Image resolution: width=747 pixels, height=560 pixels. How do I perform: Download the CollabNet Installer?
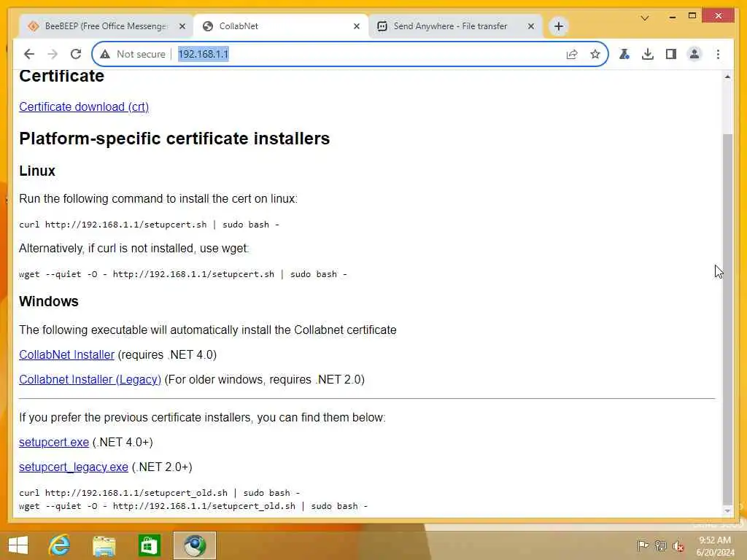click(66, 355)
